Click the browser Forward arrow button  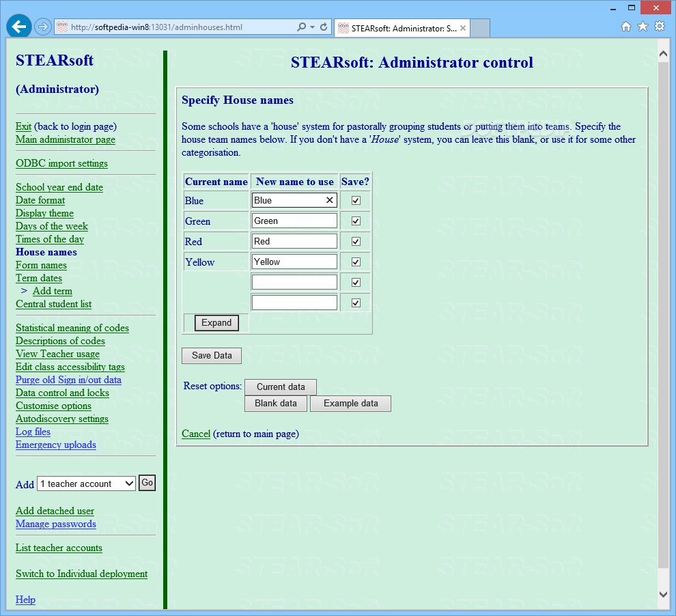pos(42,27)
